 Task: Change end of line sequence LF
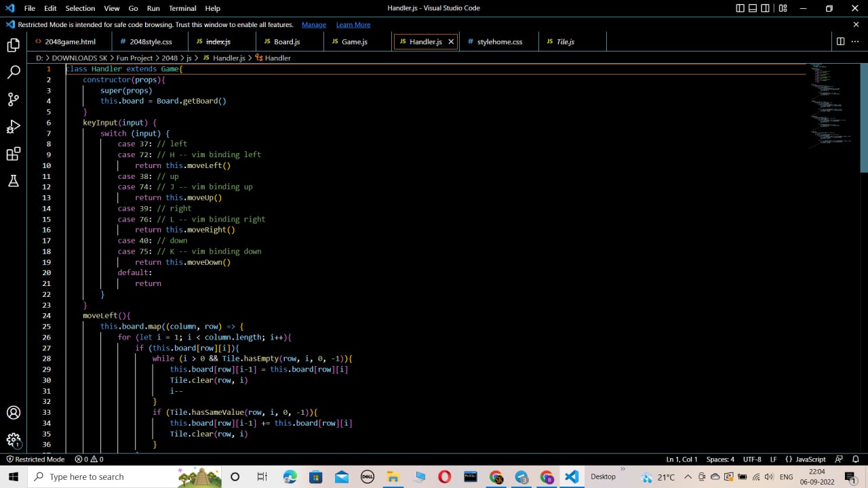pyautogui.click(x=773, y=459)
